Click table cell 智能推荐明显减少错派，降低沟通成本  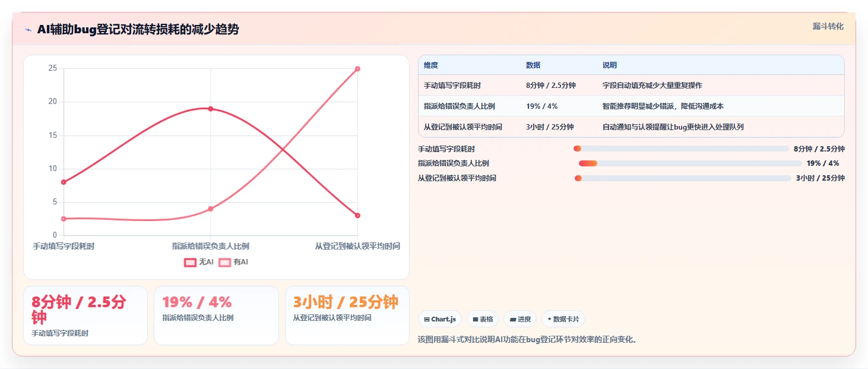(x=663, y=106)
